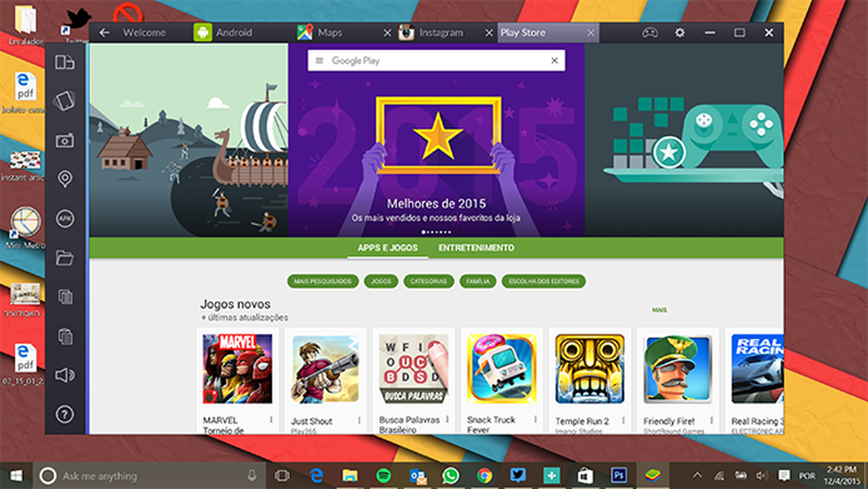Image resolution: width=868 pixels, height=489 pixels.
Task: Open the file folder icon in sidebar
Action: coord(64,258)
